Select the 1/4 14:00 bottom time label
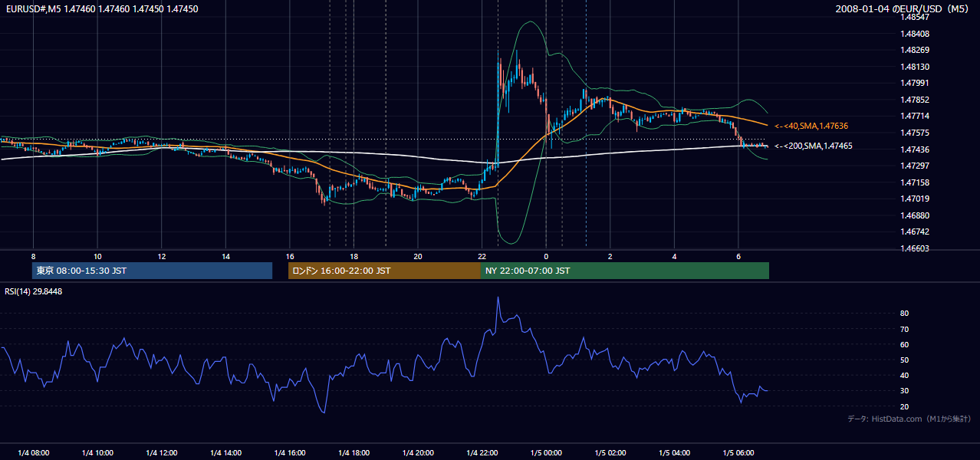 point(226,452)
